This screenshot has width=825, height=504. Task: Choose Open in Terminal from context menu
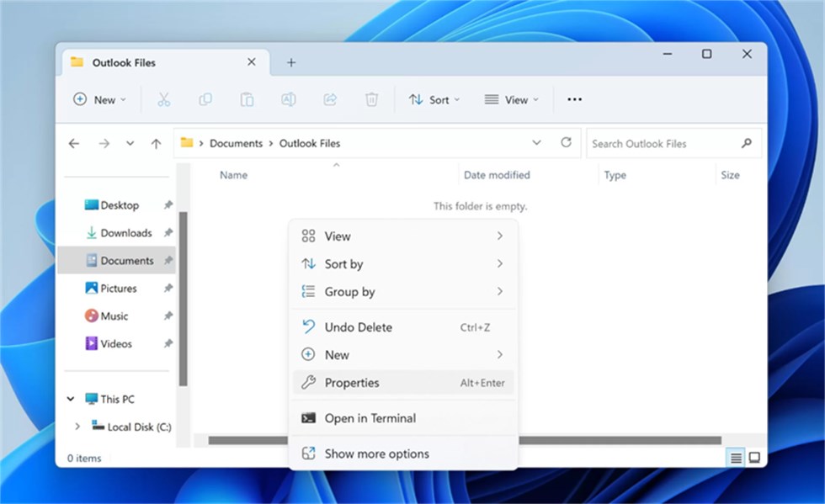[x=370, y=418]
